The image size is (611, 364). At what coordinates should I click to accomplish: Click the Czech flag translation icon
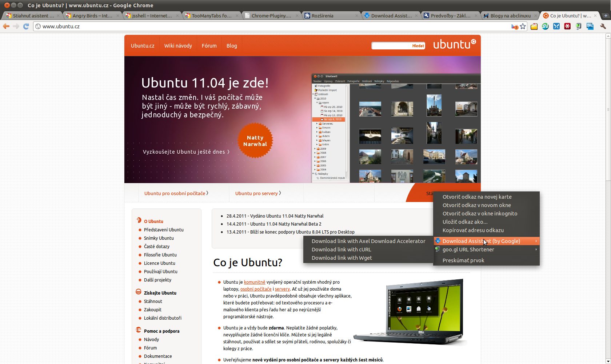(x=514, y=27)
